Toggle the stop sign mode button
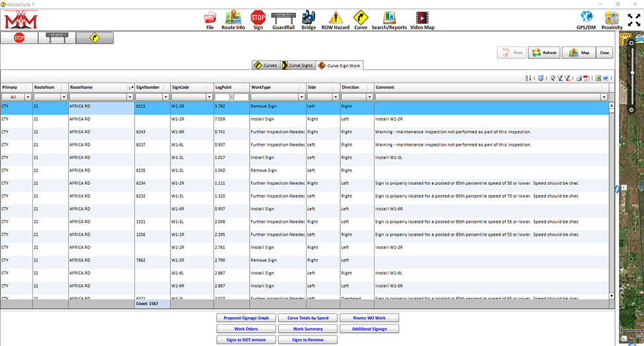 [18, 38]
